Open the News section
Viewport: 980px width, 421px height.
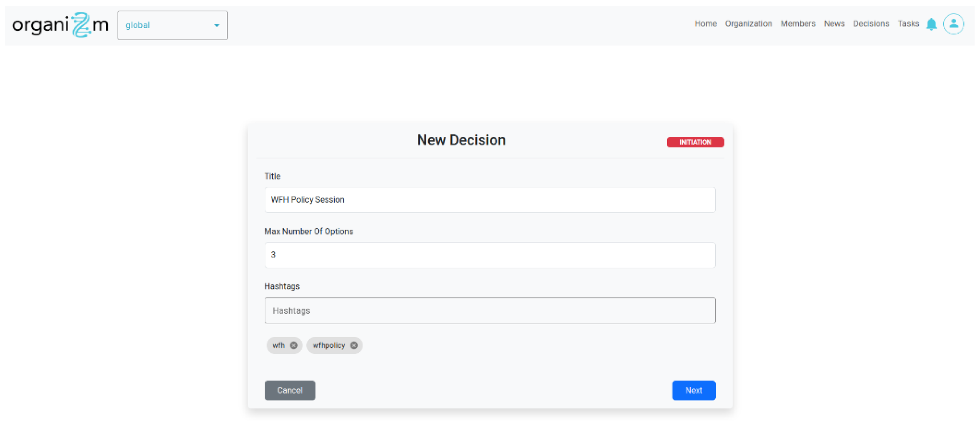click(834, 23)
